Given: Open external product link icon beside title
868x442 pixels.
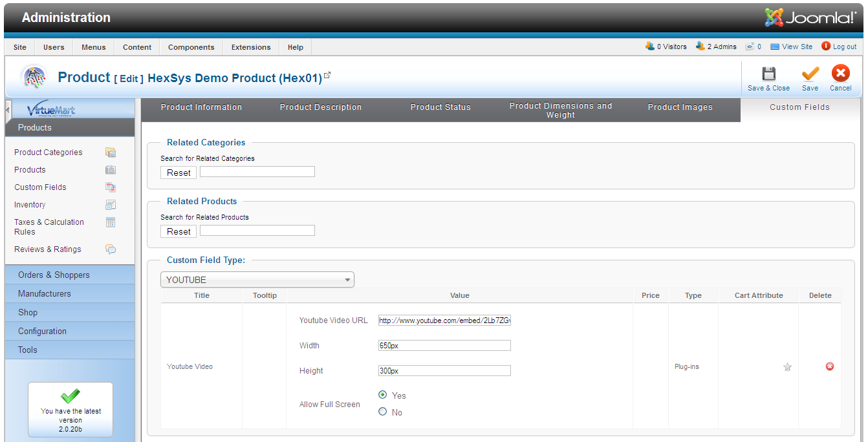Looking at the screenshot, I should [327, 76].
